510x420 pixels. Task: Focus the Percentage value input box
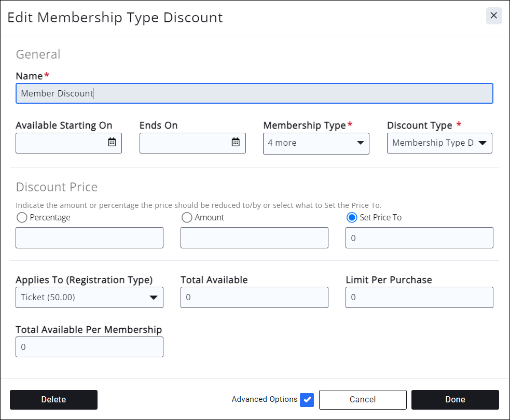click(x=89, y=238)
